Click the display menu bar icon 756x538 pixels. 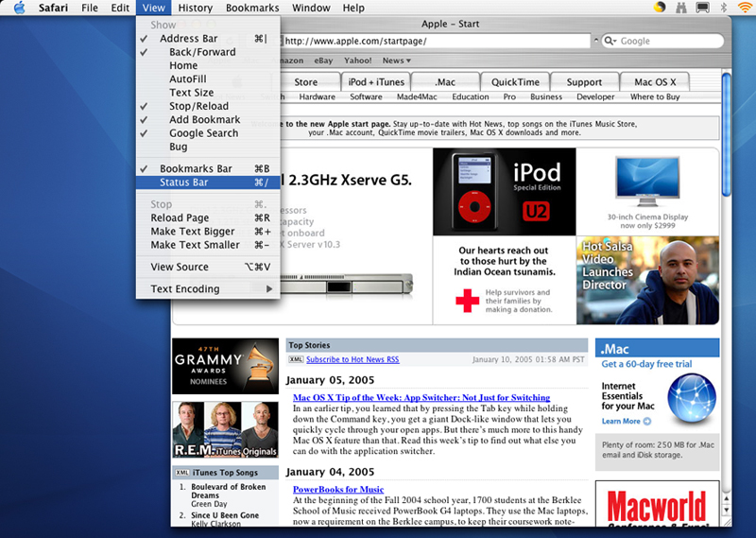[702, 8]
